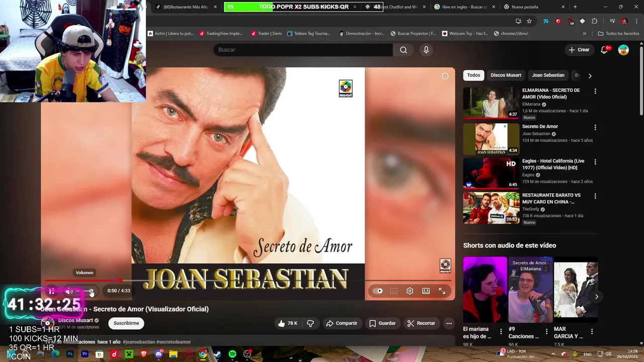Screen dimensions: 644x362
Task: Open the Airtm bookmark
Action: [171, 34]
